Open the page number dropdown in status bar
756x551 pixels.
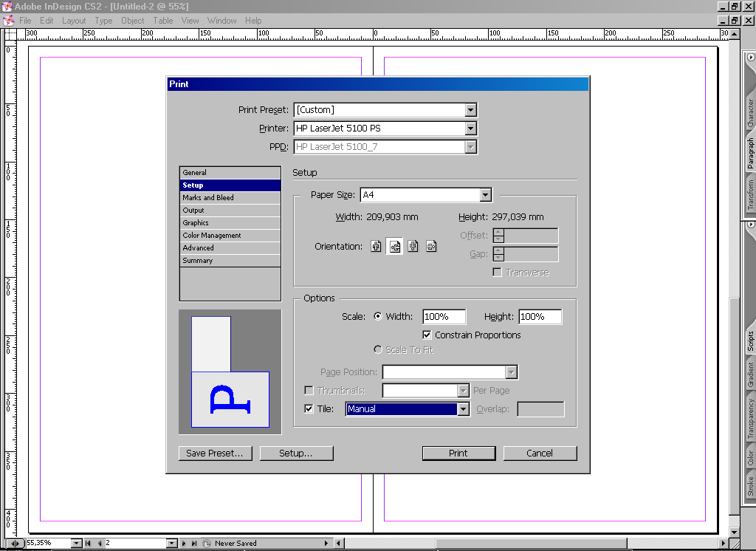pyautogui.click(x=172, y=544)
